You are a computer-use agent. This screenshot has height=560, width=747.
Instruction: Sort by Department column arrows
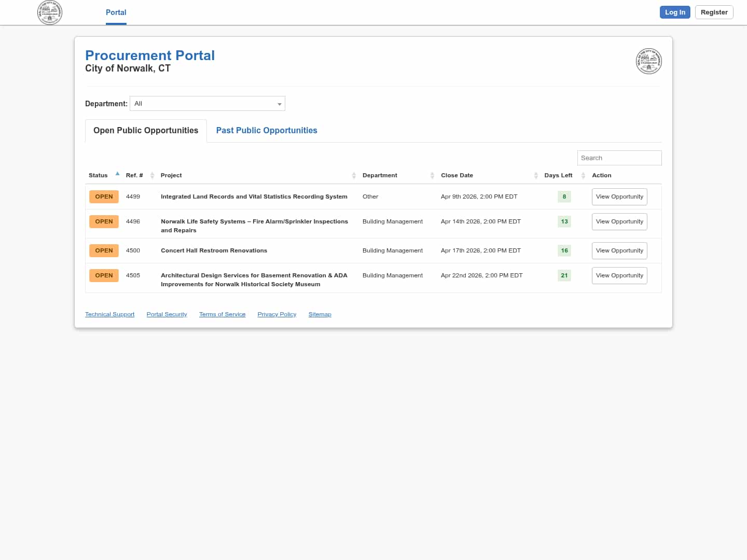click(x=432, y=175)
